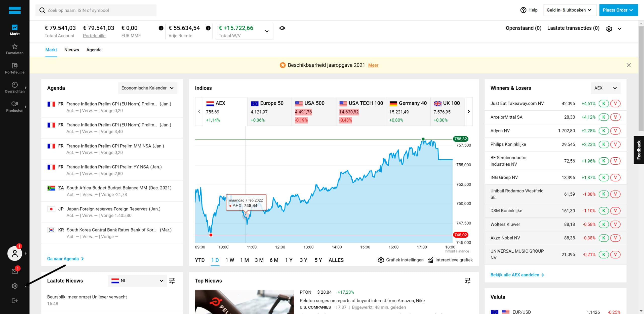Click Meer link in banner
The height and width of the screenshot is (314, 644).
(x=373, y=65)
